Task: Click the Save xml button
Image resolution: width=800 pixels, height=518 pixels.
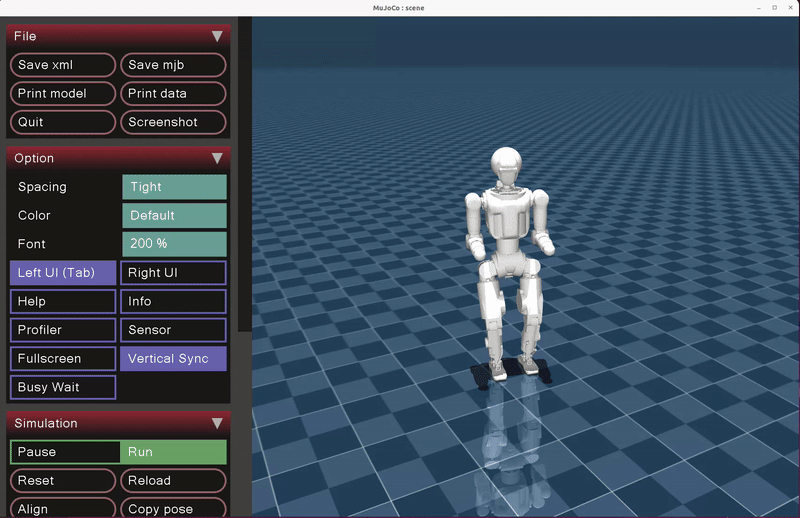Action: 63,65
